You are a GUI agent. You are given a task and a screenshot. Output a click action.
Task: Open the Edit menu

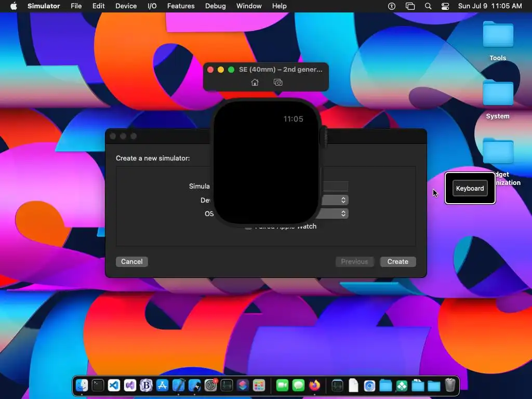pos(98,6)
